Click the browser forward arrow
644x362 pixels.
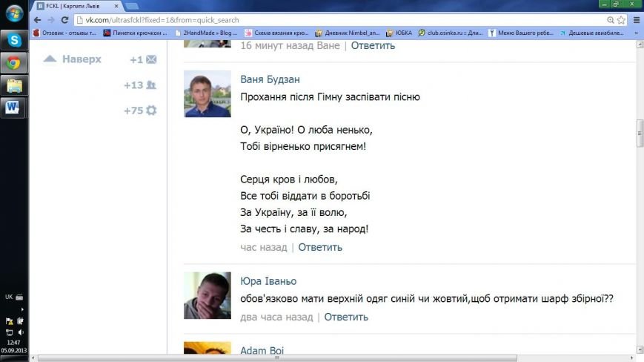(x=51, y=20)
